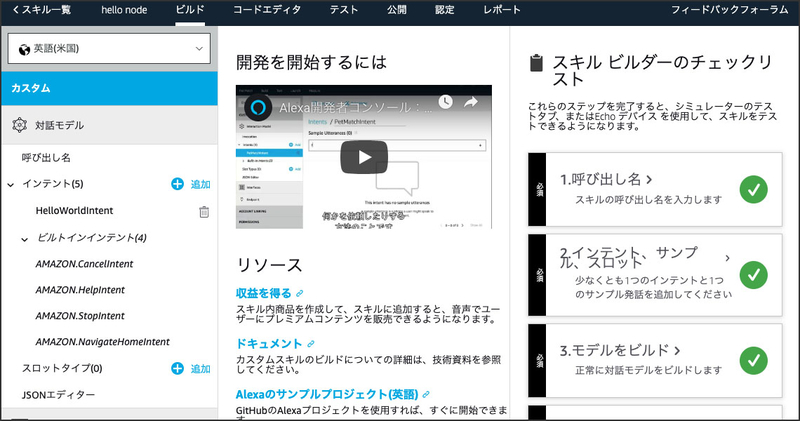The image size is (800, 421).
Task: Click the video title Alexa開発者コンソール
Action: [355, 107]
